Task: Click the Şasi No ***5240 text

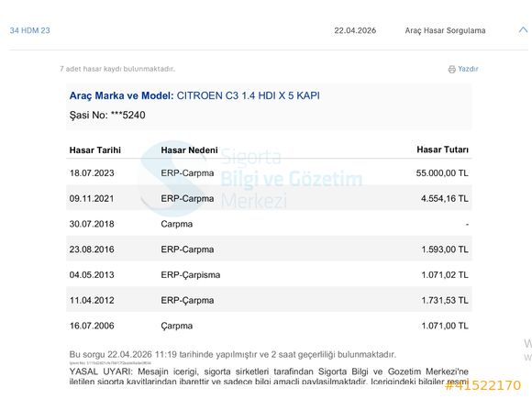Action: click(107, 115)
